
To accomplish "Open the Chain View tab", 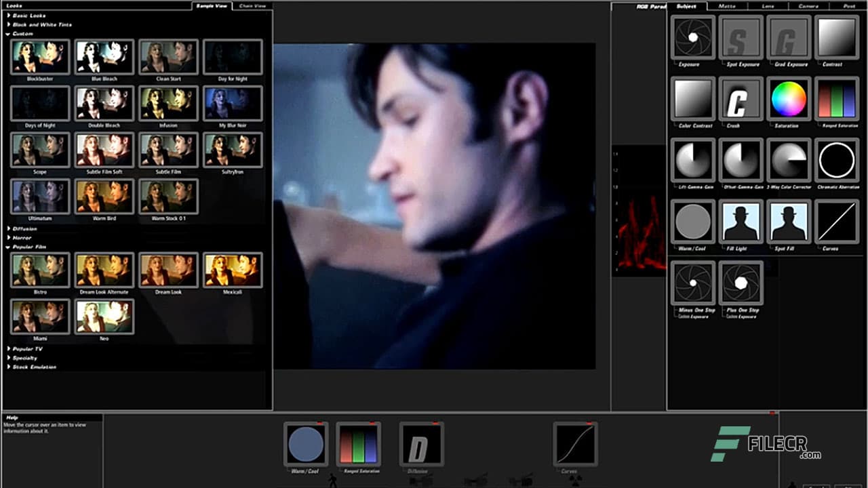I will 252,5.
